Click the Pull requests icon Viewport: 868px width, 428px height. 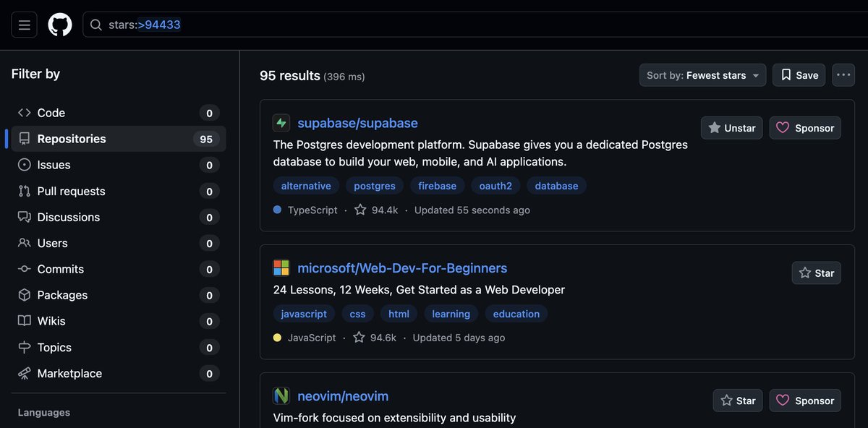pos(25,191)
